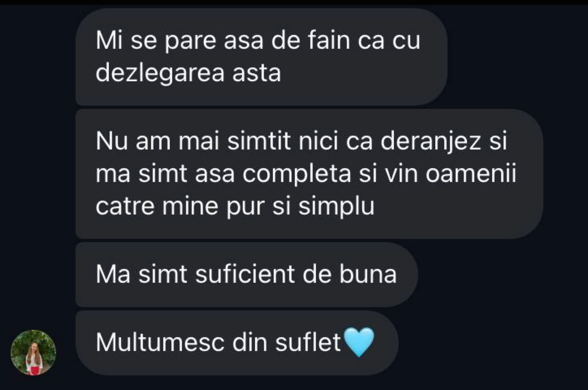This screenshot has width=588, height=390.
Task: Tap the blue heart emoji
Action: click(x=359, y=342)
